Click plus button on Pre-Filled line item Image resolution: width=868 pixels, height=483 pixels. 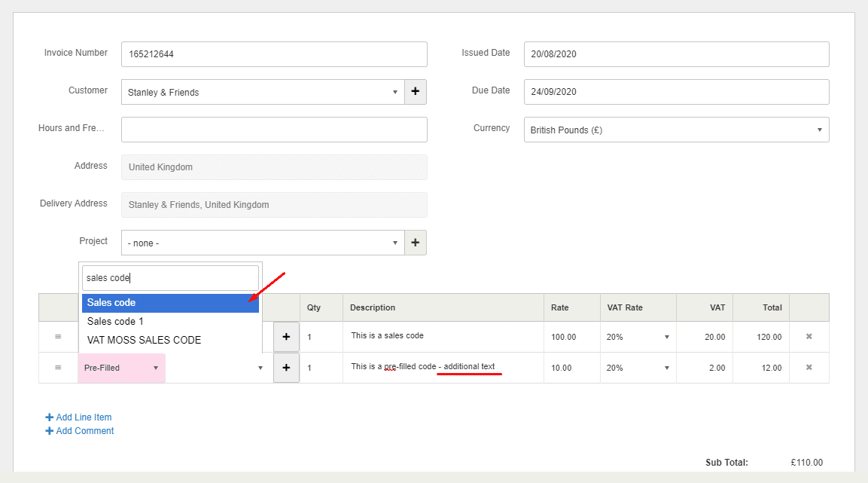(286, 368)
